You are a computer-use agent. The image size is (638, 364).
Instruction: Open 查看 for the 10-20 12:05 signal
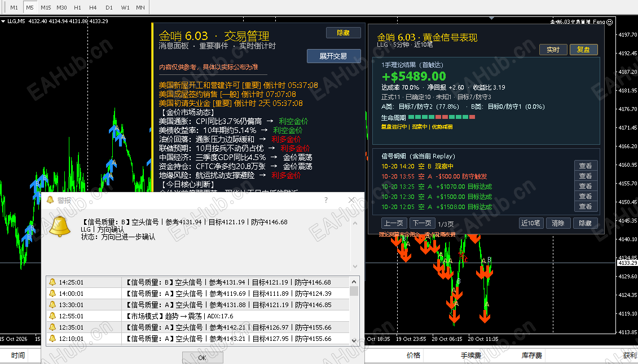[586, 206]
